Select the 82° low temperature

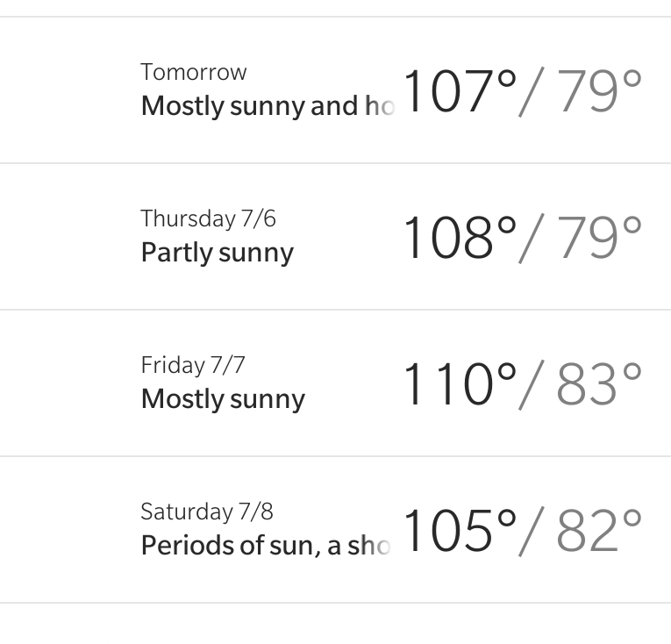(600, 531)
